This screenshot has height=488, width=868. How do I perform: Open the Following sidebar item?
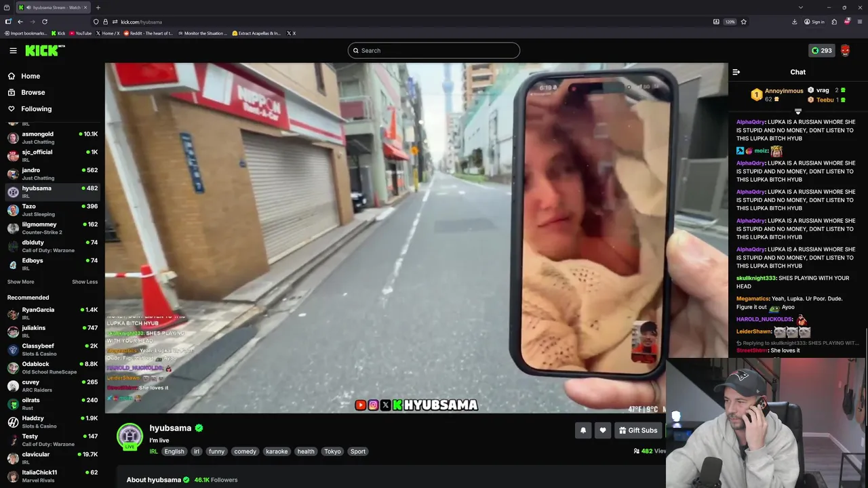coord(36,108)
